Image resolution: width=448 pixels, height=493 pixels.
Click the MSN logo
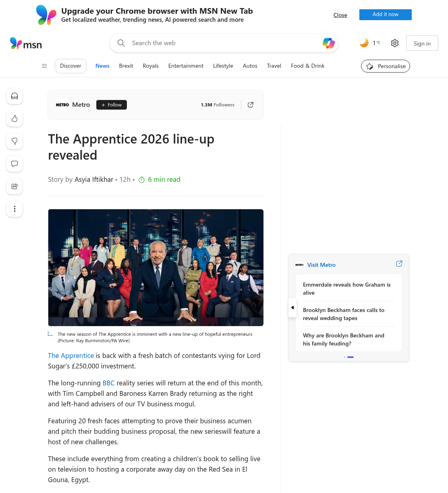(26, 44)
